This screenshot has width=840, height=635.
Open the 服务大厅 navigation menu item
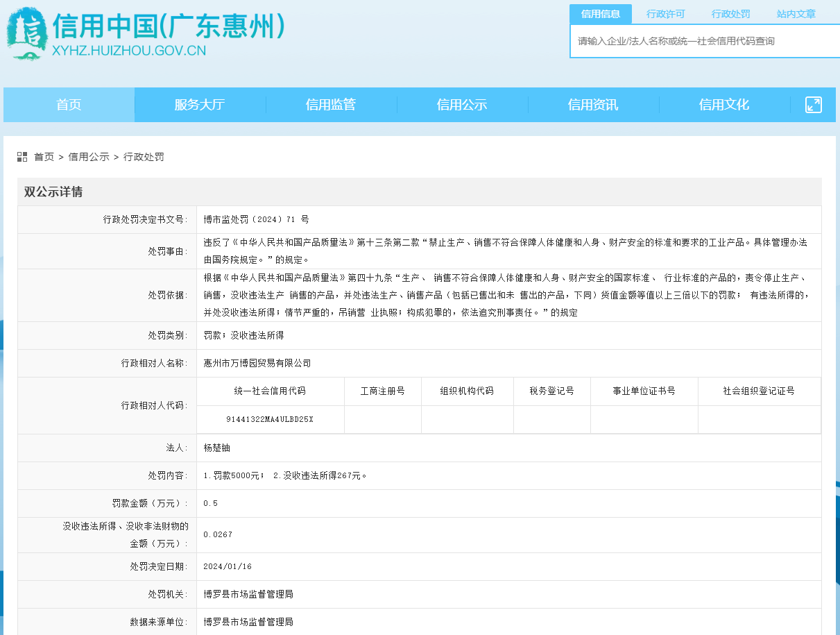tap(200, 105)
